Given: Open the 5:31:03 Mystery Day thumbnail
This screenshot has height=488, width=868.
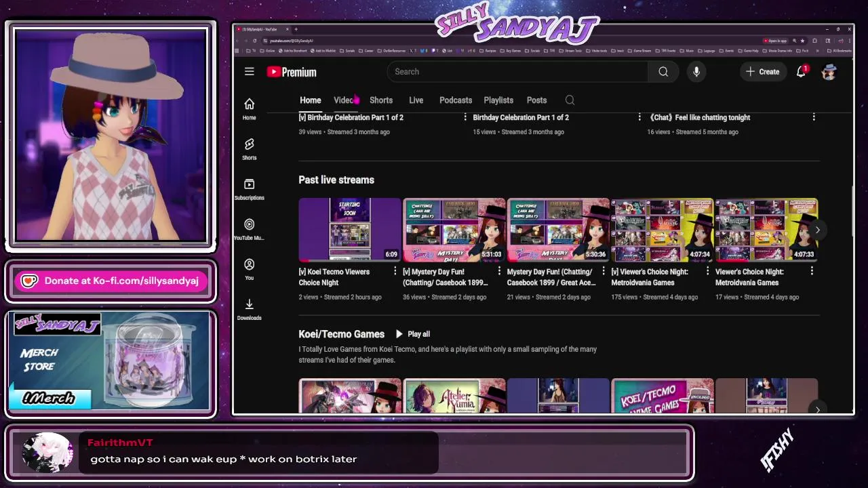Looking at the screenshot, I should (x=454, y=230).
